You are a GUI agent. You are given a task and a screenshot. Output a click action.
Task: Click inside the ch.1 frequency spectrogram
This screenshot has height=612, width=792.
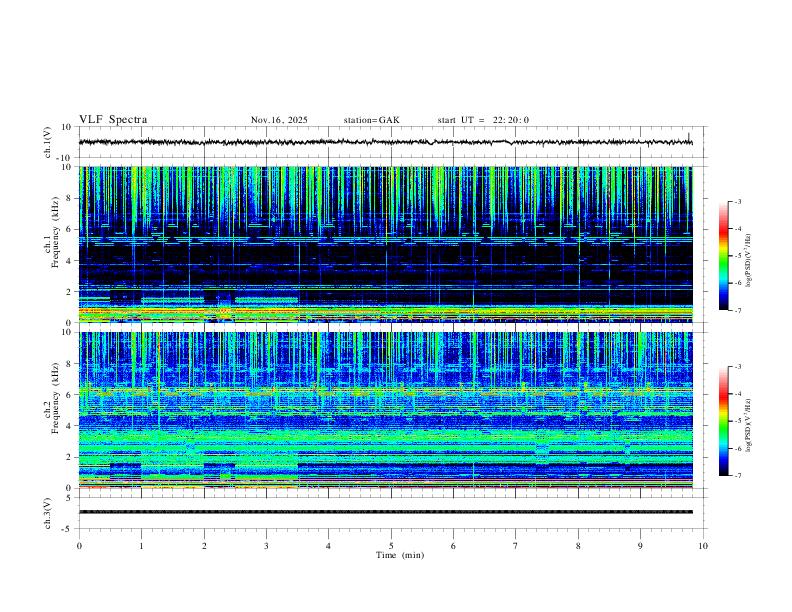click(x=386, y=244)
